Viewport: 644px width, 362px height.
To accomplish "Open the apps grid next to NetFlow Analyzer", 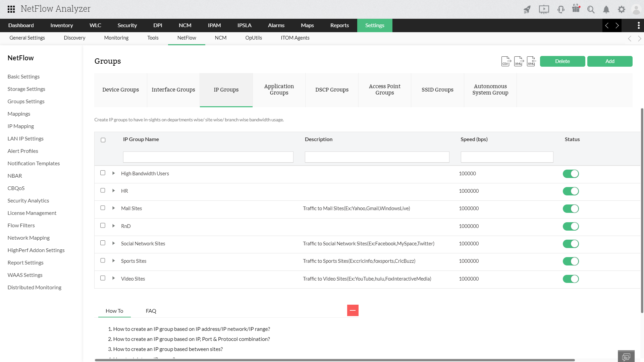I will coord(11,9).
